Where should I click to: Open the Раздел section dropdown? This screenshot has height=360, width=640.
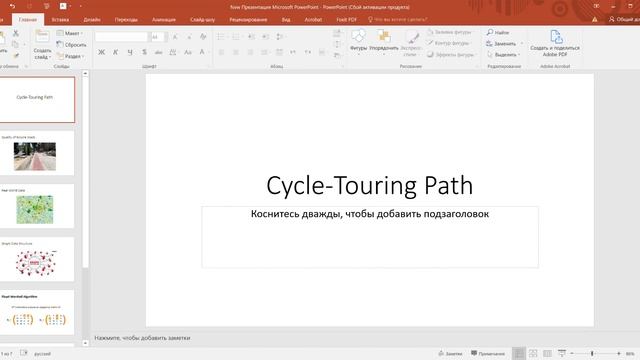[x=71, y=56]
